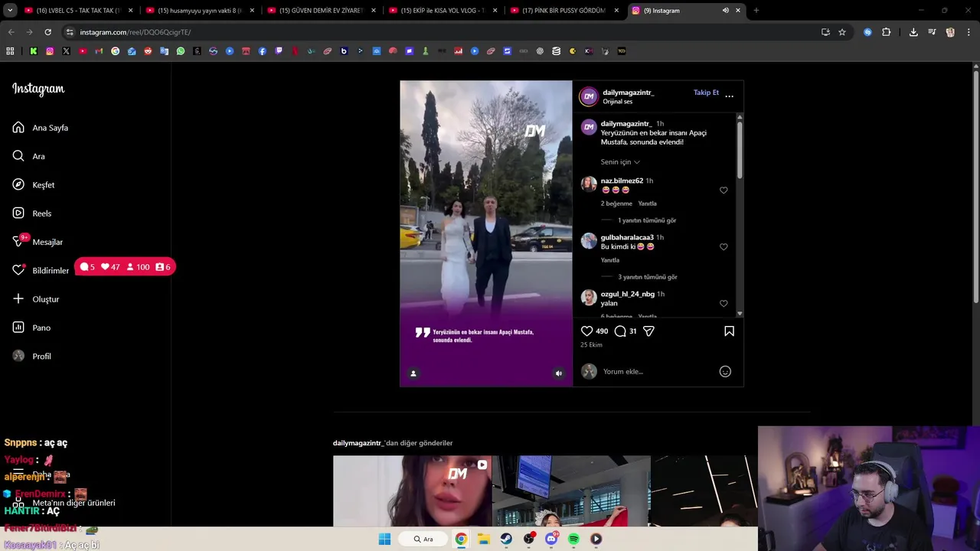The image size is (980, 551).
Task: Open Gmail bookmark in bookmarks bar
Action: [x=99, y=51]
